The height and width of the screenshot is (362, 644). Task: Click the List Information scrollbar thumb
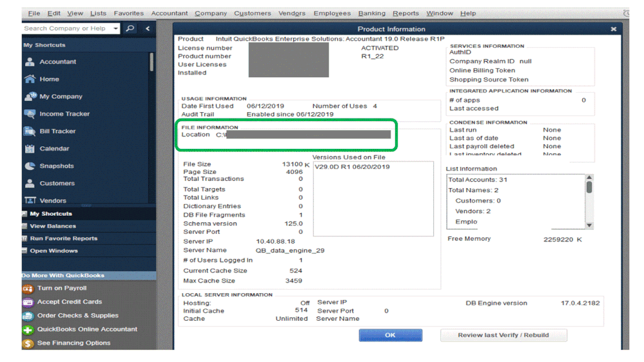(x=589, y=187)
